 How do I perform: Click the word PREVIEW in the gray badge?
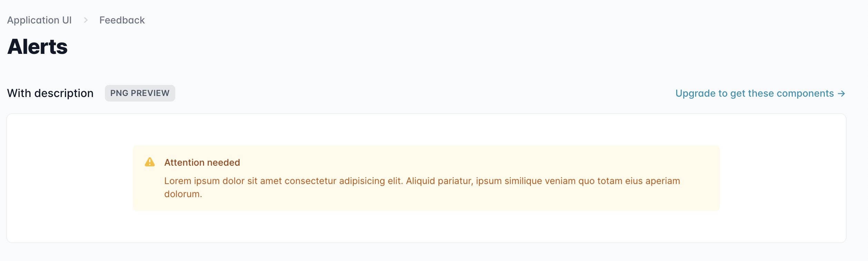150,93
